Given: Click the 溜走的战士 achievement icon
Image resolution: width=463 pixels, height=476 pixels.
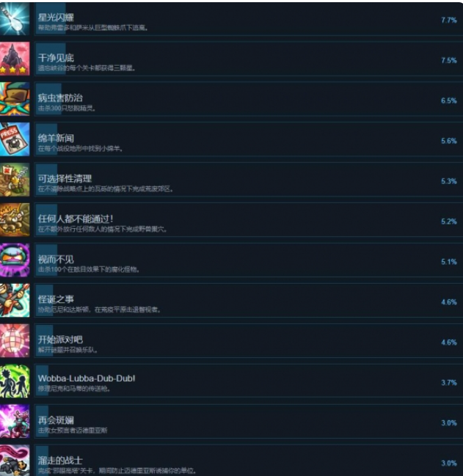Looking at the screenshot, I should click(x=15, y=461).
